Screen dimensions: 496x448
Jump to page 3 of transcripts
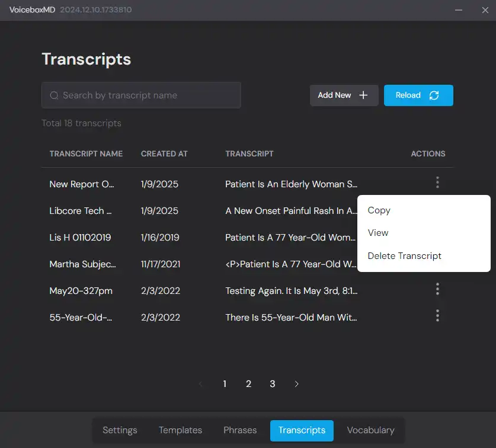(x=273, y=384)
